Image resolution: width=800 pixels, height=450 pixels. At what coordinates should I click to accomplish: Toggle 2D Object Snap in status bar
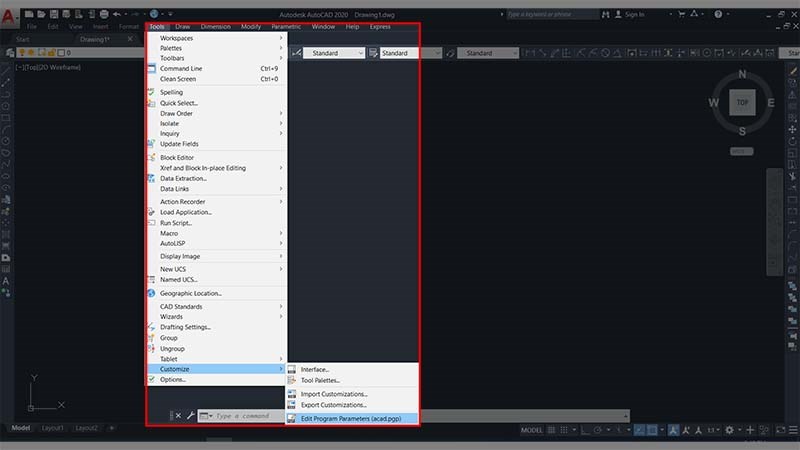652,430
